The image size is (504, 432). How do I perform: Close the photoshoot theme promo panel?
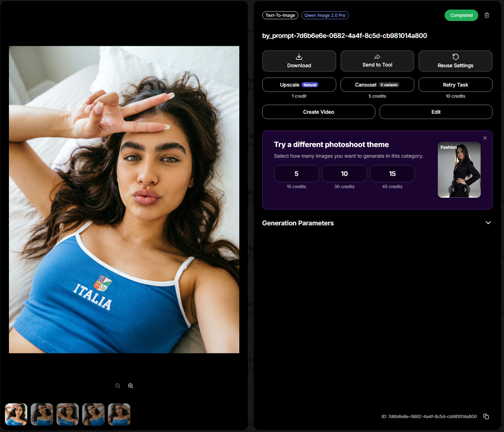pos(485,138)
